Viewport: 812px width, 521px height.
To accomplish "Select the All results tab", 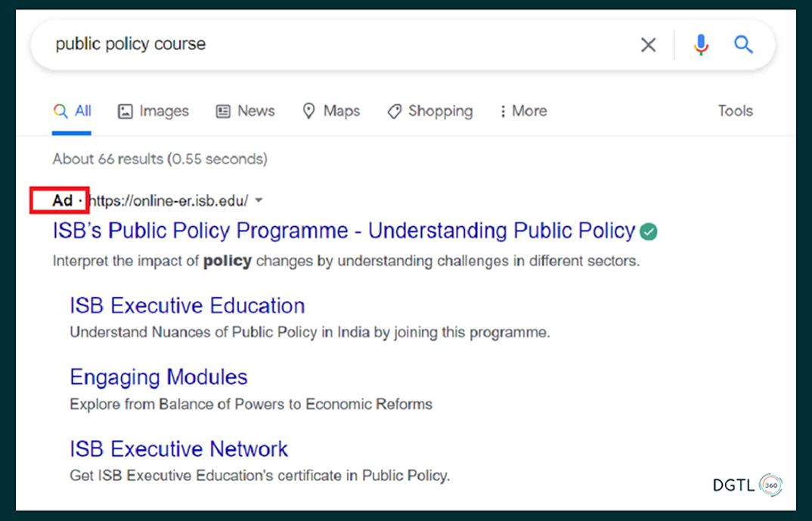I will [x=72, y=111].
